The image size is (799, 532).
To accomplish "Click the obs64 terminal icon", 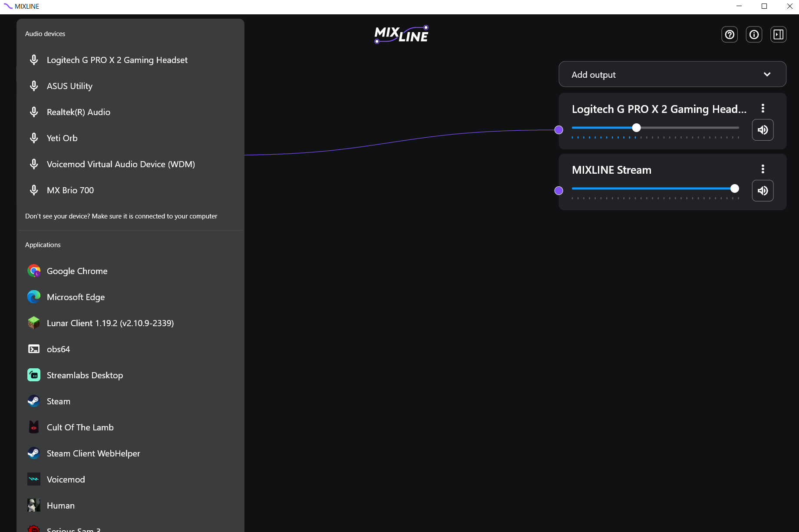I will point(34,349).
